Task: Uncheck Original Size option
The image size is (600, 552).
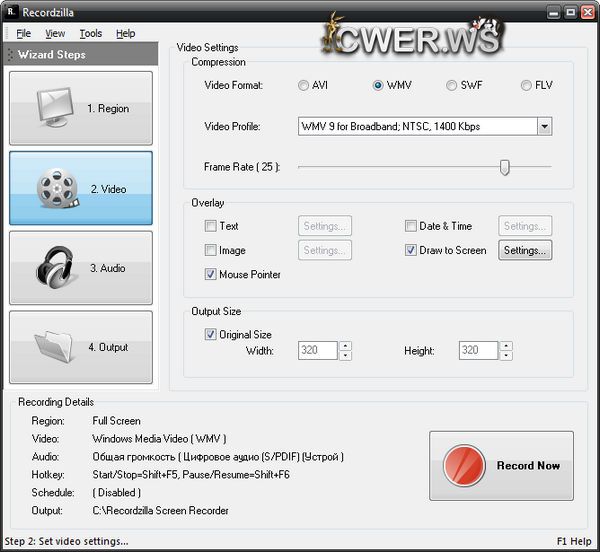Action: coord(210,335)
